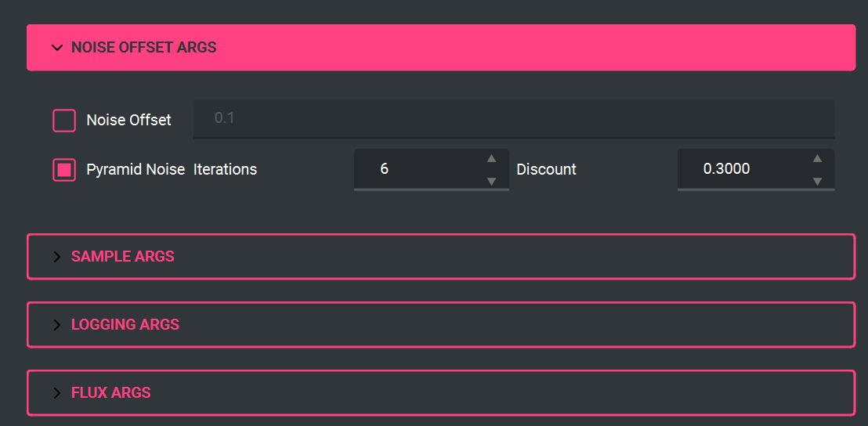This screenshot has height=426, width=868.
Task: Increase Discount with the up arrow
Action: pyautogui.click(x=817, y=158)
